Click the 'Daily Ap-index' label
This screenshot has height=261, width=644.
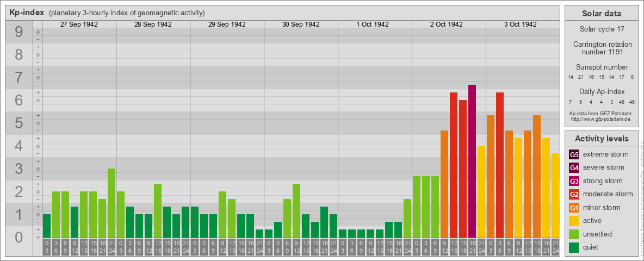(601, 91)
